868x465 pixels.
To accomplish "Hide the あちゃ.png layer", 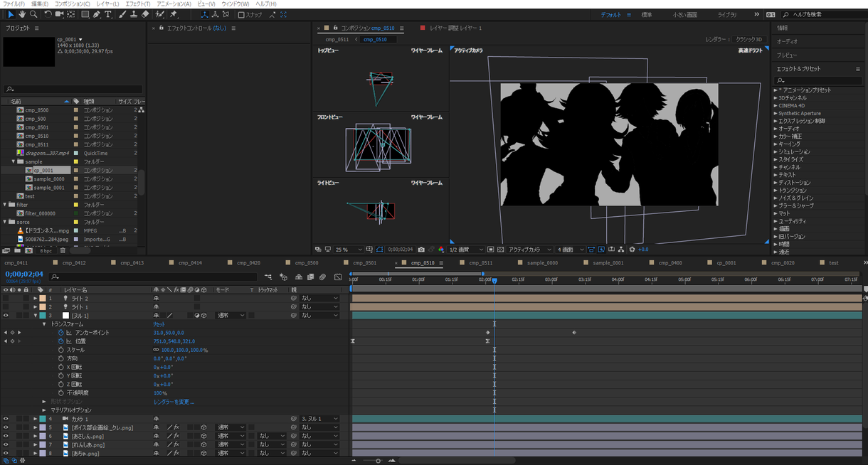I will (6, 453).
